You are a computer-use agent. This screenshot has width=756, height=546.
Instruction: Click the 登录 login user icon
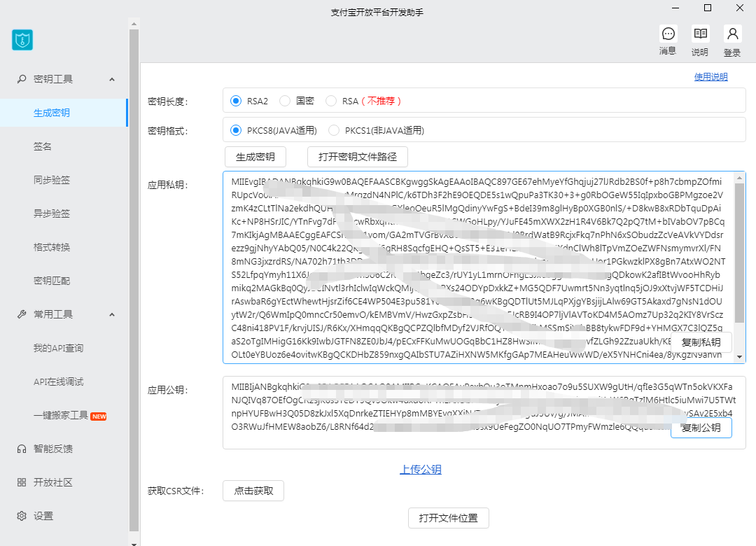click(732, 34)
